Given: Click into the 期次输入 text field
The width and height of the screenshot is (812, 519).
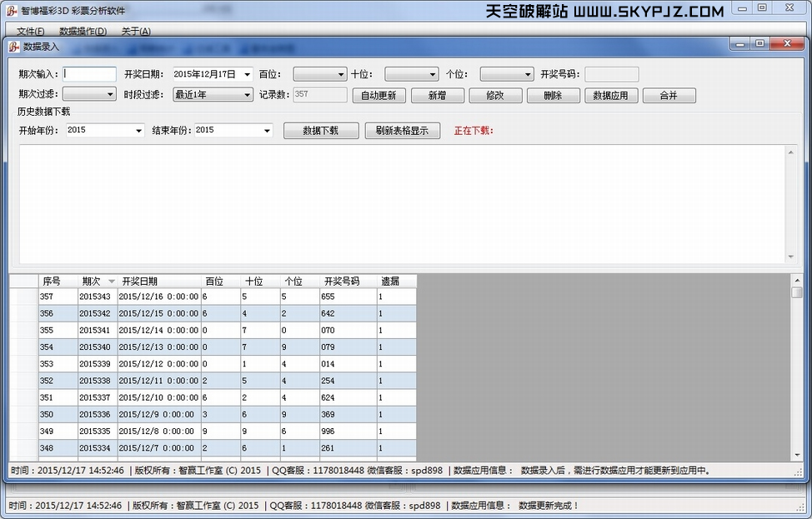Looking at the screenshot, I should point(90,74).
